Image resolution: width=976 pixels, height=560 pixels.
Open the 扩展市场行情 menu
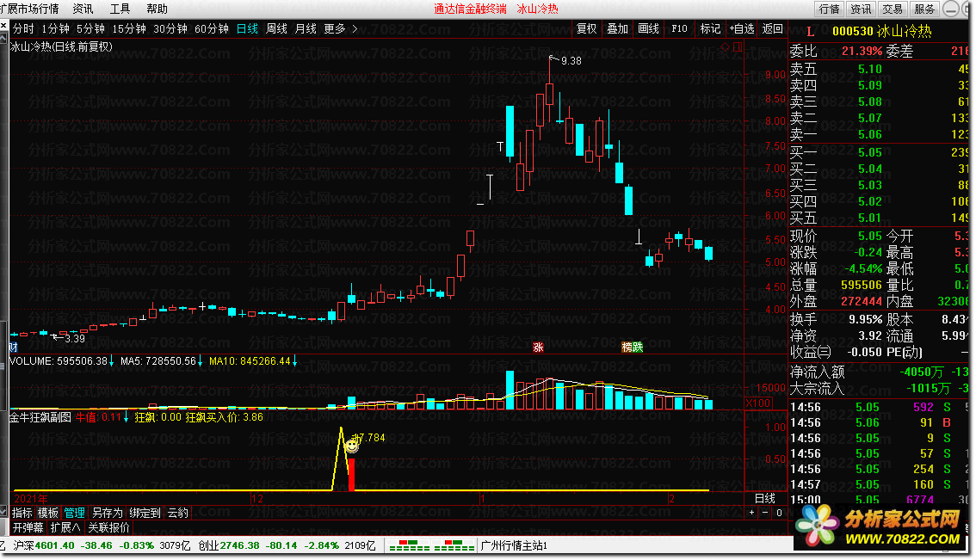pos(29,9)
